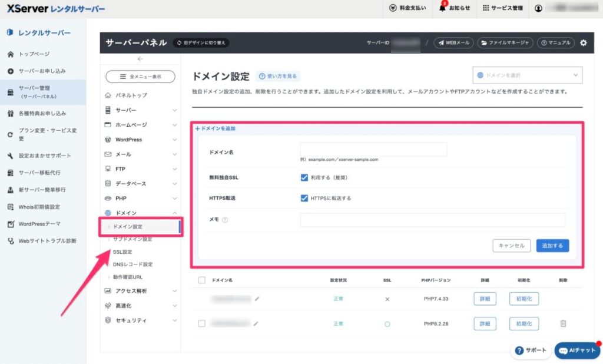The height and width of the screenshot is (364, 603).
Task: Toggle the HTTPSに転送する checkbox
Action: coord(304,198)
